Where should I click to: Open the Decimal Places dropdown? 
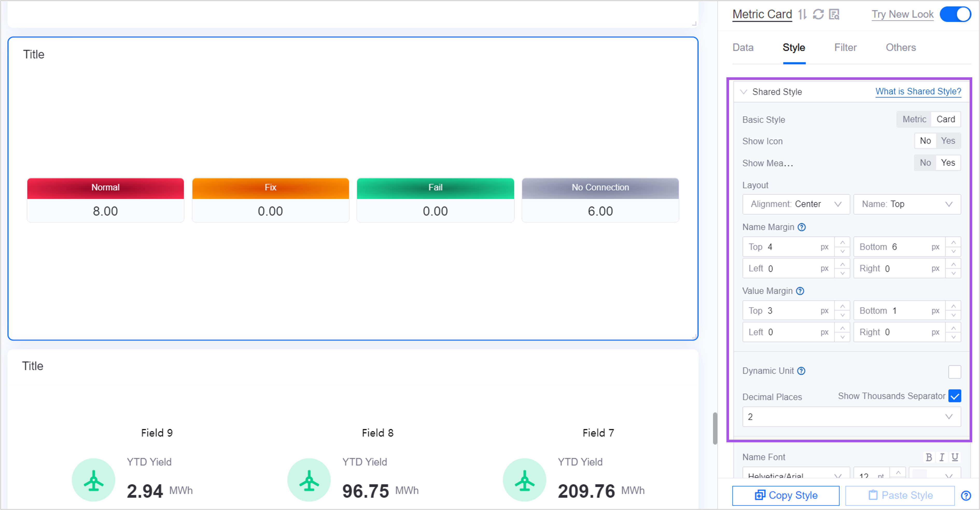851,417
